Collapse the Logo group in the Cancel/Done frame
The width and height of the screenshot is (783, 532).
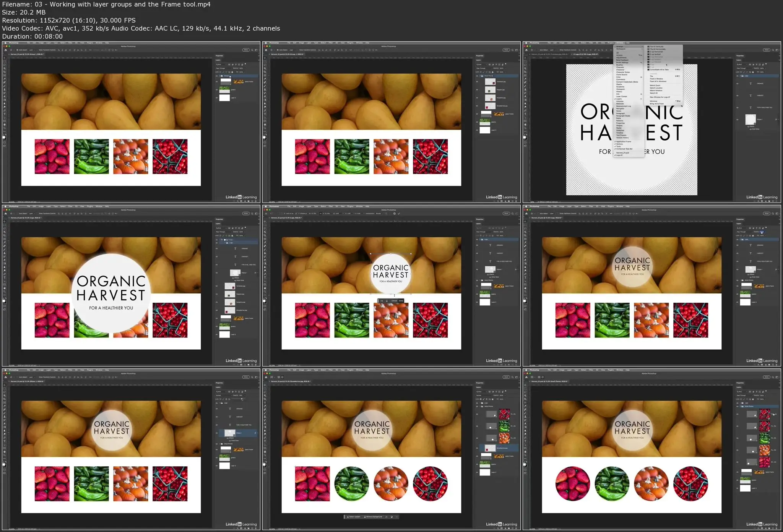click(480, 239)
